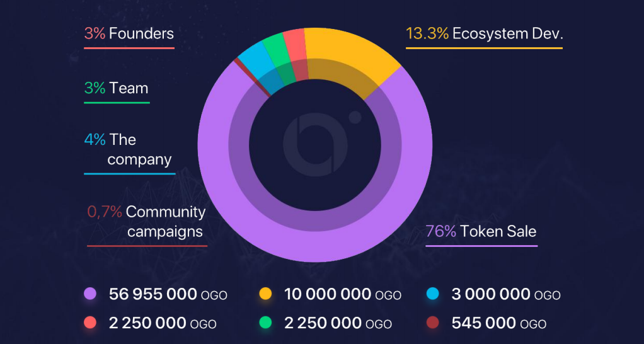Click the green legend dot for 2 250 000 OGO
Viewport: 644px width, 344px height.
tap(265, 323)
